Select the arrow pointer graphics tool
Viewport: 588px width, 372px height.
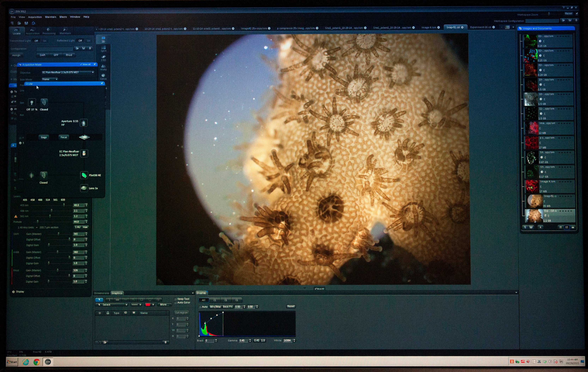click(x=99, y=300)
